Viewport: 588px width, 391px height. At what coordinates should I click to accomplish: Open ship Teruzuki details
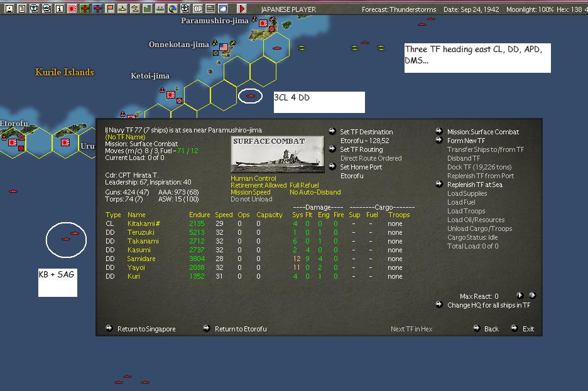coord(141,232)
